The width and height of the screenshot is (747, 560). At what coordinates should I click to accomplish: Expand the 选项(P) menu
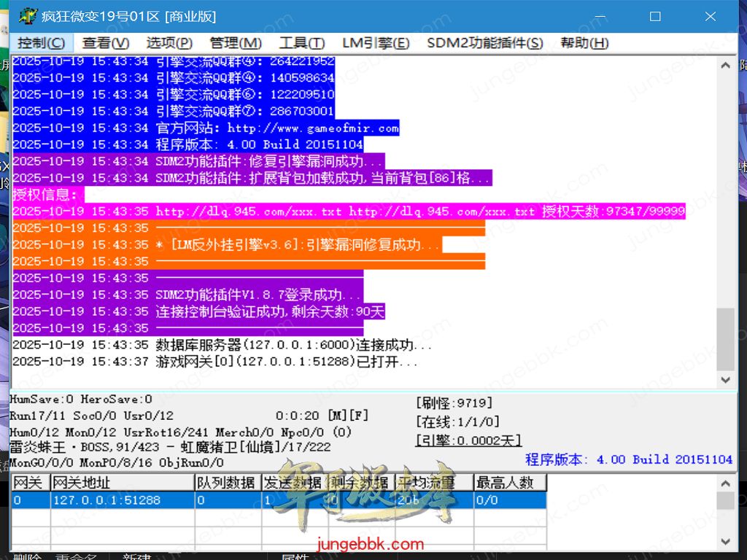(x=169, y=43)
